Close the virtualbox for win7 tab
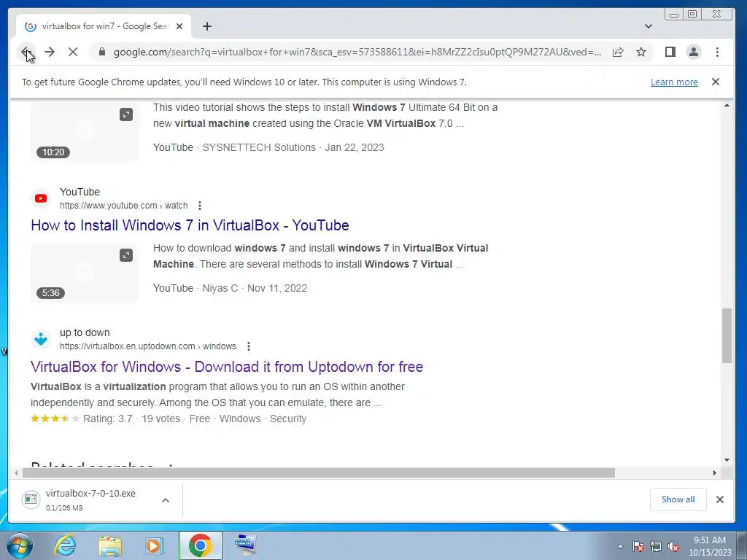The height and width of the screenshot is (560, 747). 179,26
